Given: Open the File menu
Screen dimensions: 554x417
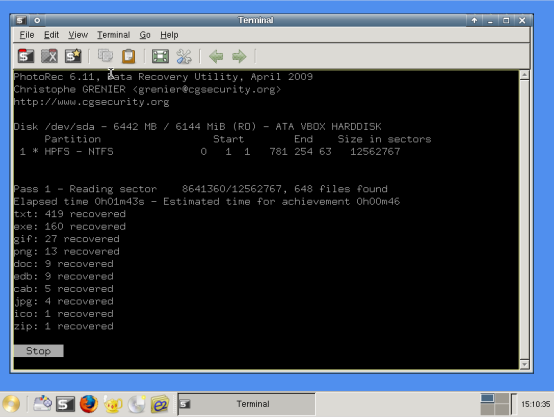Looking at the screenshot, I should 27,35.
